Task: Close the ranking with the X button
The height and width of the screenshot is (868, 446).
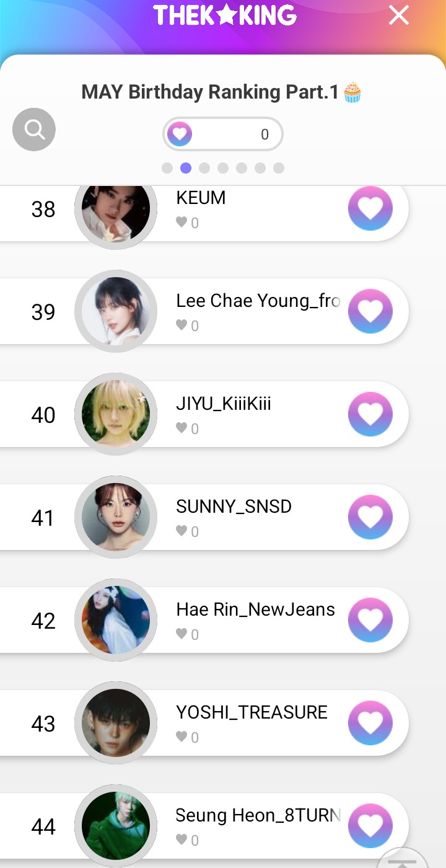Action: point(399,15)
